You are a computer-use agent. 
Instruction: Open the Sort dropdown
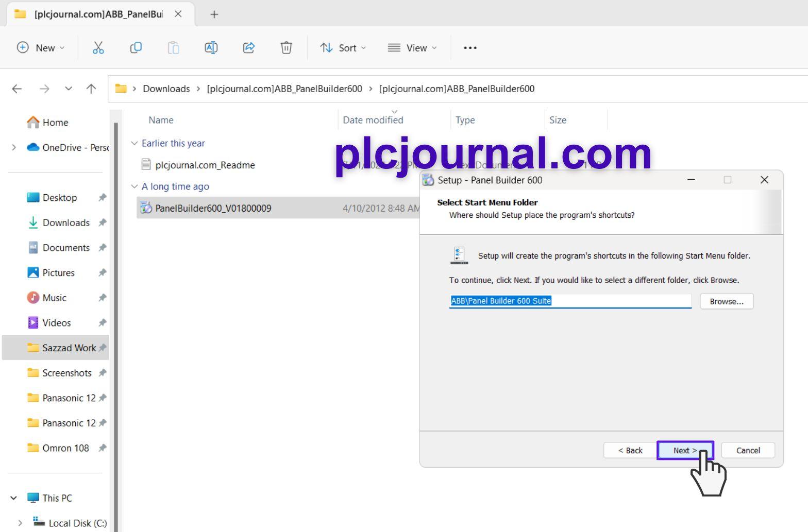pos(343,48)
